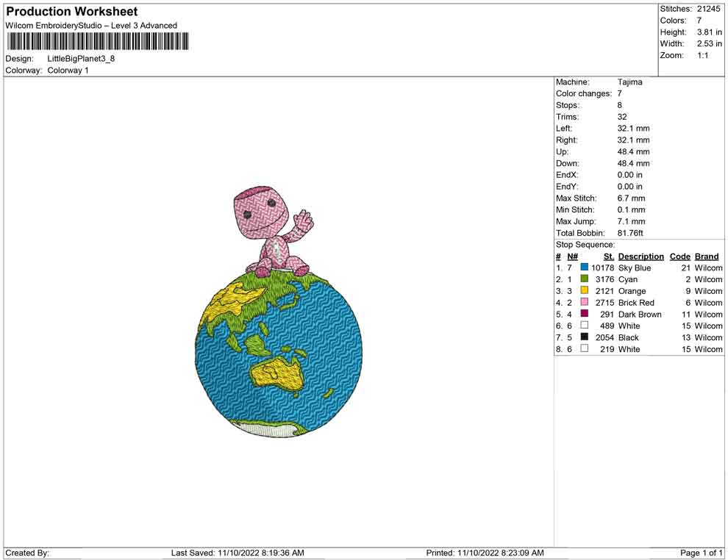Click the Stops value 8
The height and width of the screenshot is (560, 728).
click(x=619, y=105)
